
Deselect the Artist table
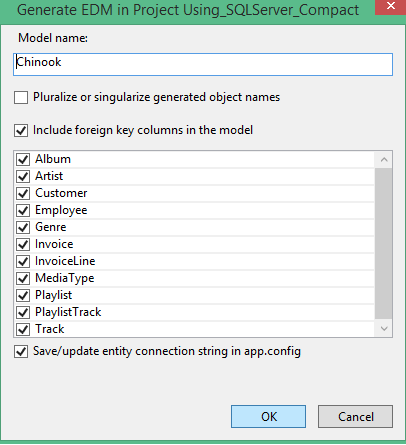[23, 176]
